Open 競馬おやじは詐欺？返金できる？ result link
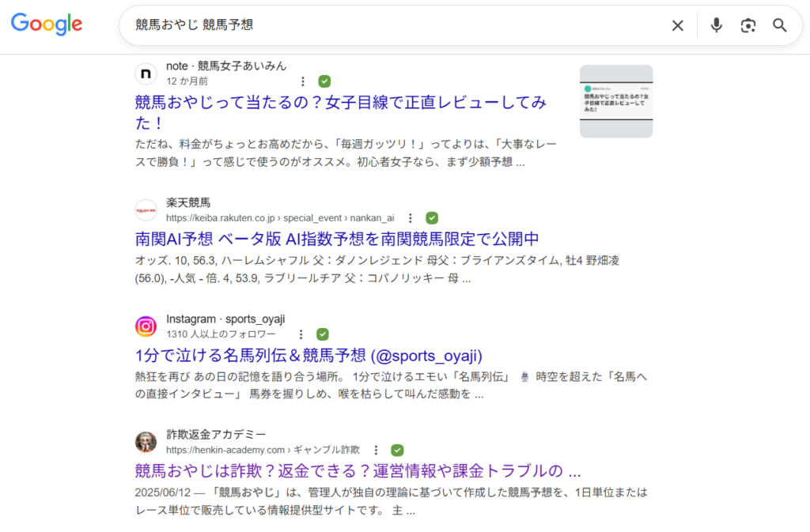The image size is (810, 532). click(358, 471)
